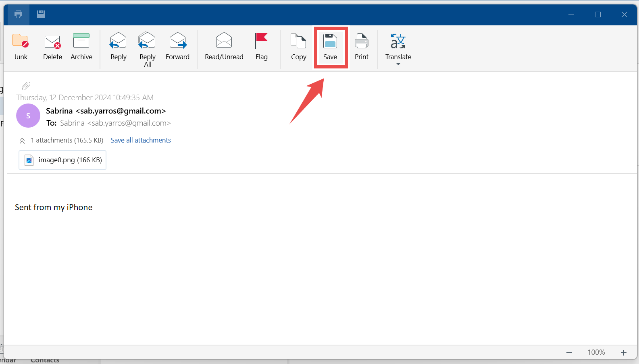Click the recipient address after To:
The width and height of the screenshot is (639, 364).
tap(115, 123)
